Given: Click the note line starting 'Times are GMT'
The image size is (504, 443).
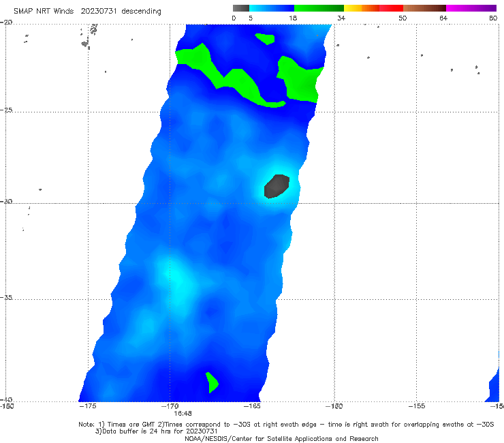Looking at the screenshot, I should 286,425.
